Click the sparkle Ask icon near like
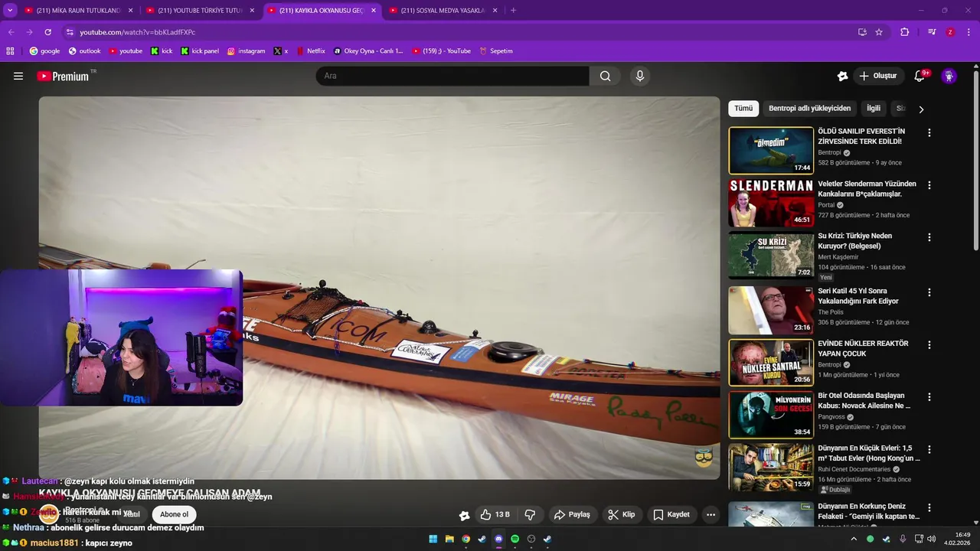Screen dimensions: 980x551 tap(464, 515)
